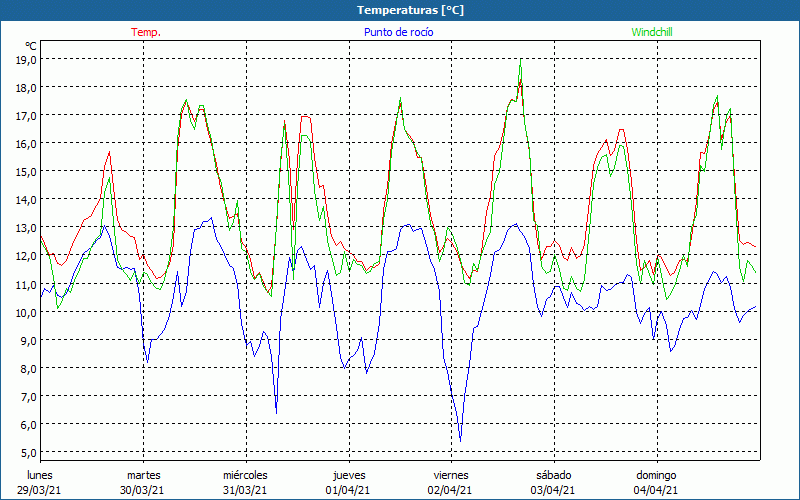
Task: Click the red 'Temp.' legend label
Action: click(x=146, y=32)
